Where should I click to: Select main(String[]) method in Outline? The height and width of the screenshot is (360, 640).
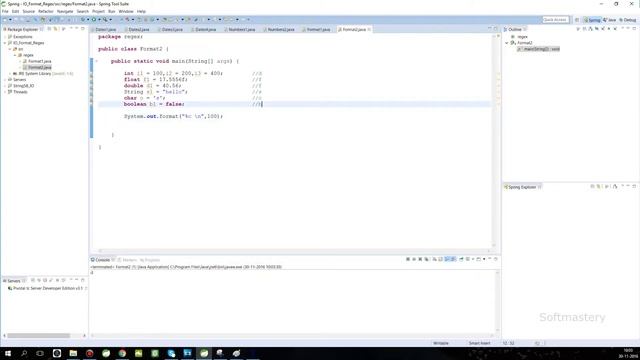[539, 49]
